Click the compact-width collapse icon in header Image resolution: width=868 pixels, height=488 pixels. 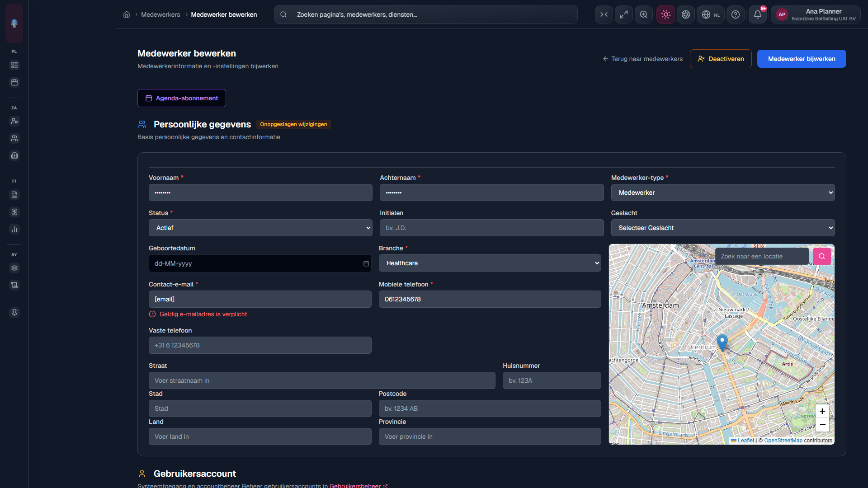pos(604,14)
